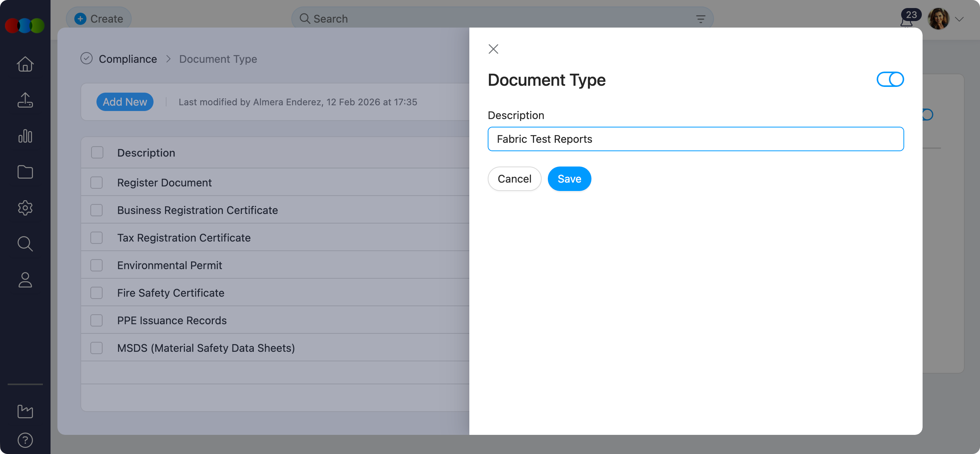Check the Fire Safety Certificate checkbox
Viewport: 980px width, 454px height.
pyautogui.click(x=96, y=292)
